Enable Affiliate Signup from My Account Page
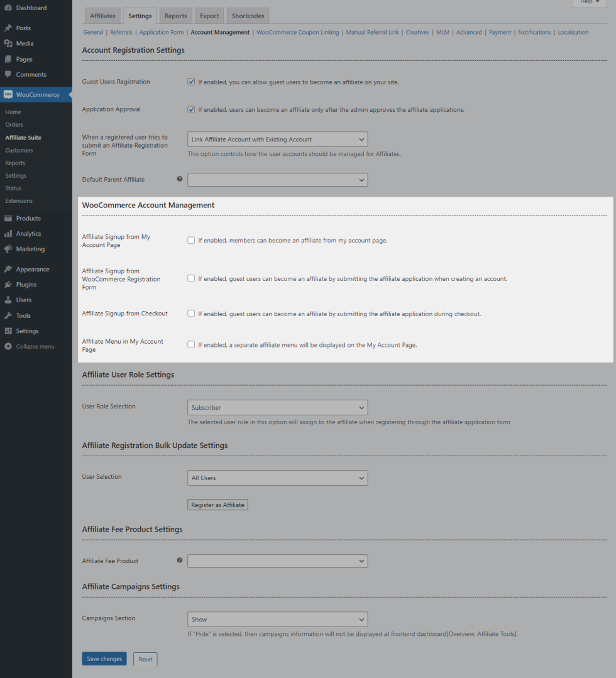 pos(191,240)
